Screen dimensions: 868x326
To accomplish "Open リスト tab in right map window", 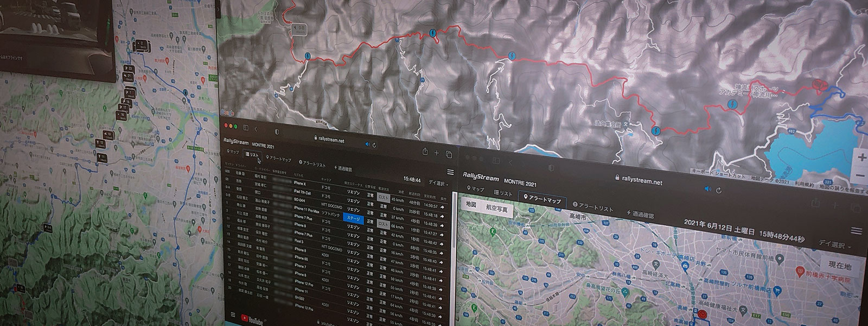I will (503, 193).
